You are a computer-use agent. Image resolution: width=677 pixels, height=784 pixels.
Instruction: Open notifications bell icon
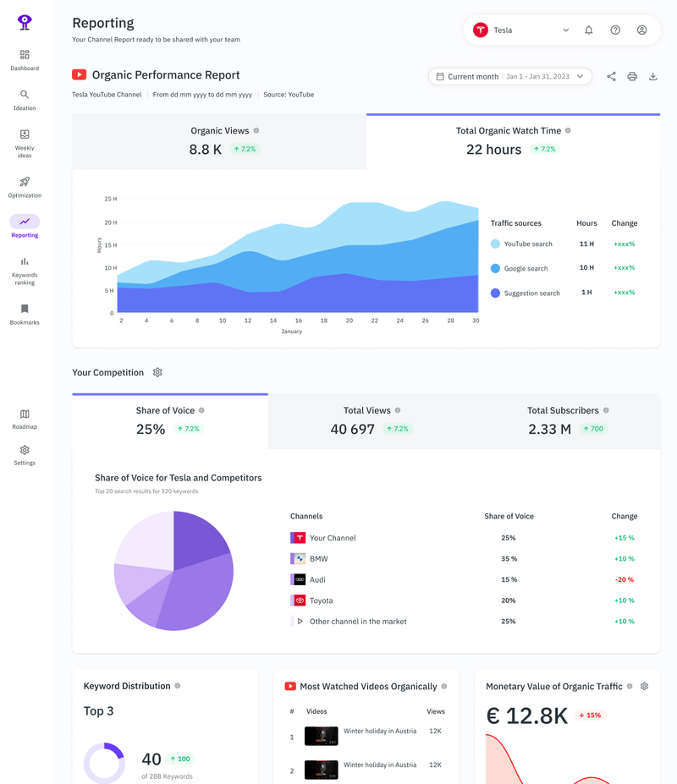[x=589, y=30]
